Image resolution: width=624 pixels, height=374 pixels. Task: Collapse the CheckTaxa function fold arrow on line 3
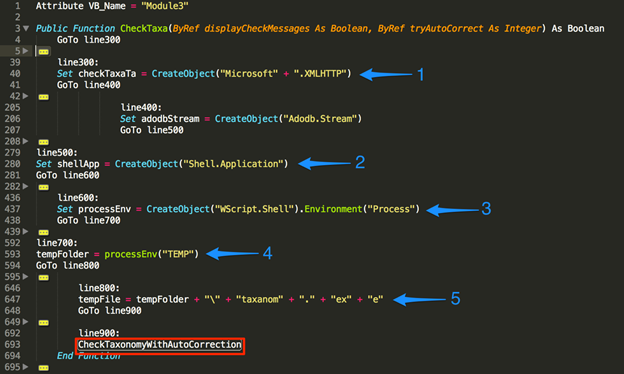click(26, 28)
